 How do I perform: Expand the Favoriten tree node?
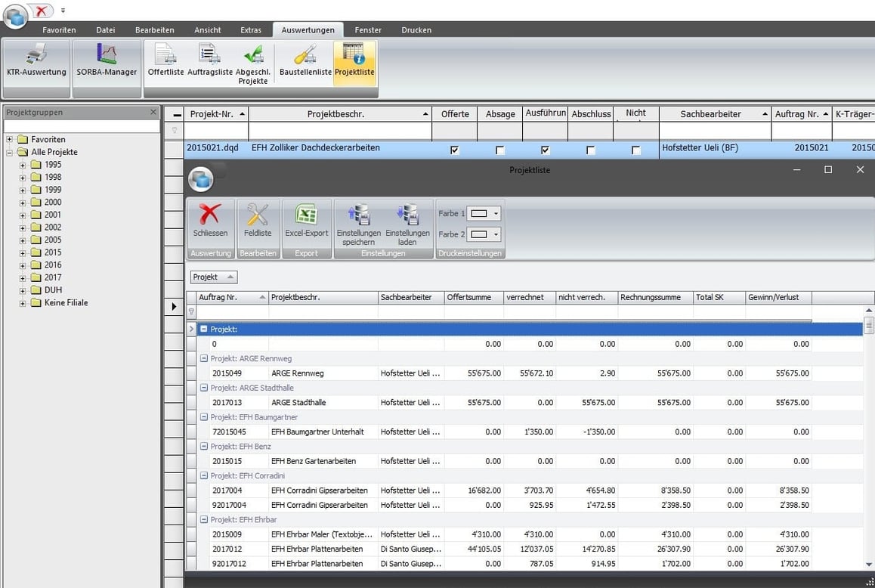coord(10,140)
